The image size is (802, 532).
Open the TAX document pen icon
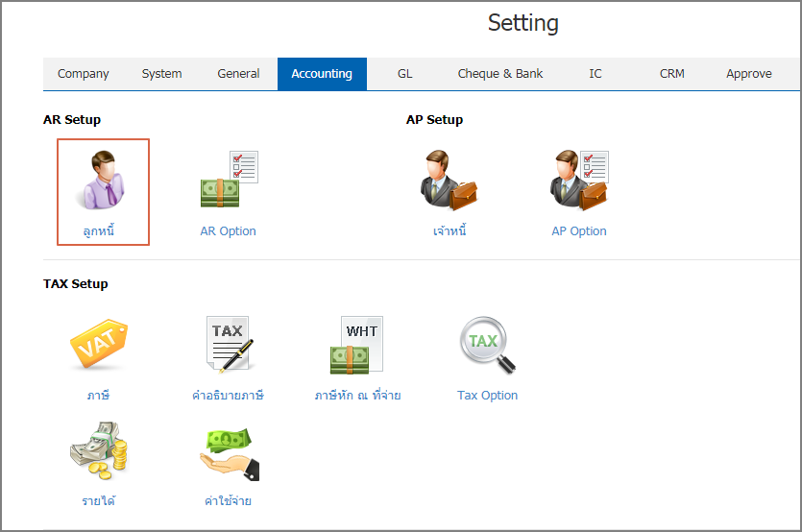[x=230, y=345]
